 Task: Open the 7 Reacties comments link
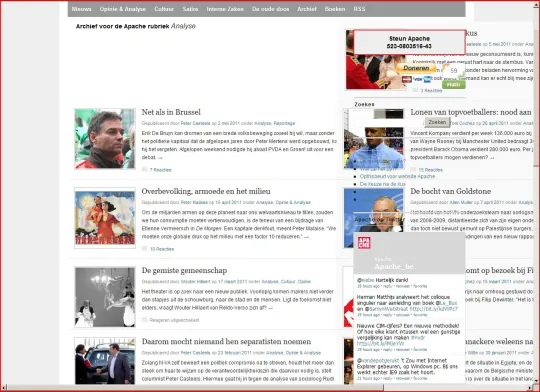point(160,170)
